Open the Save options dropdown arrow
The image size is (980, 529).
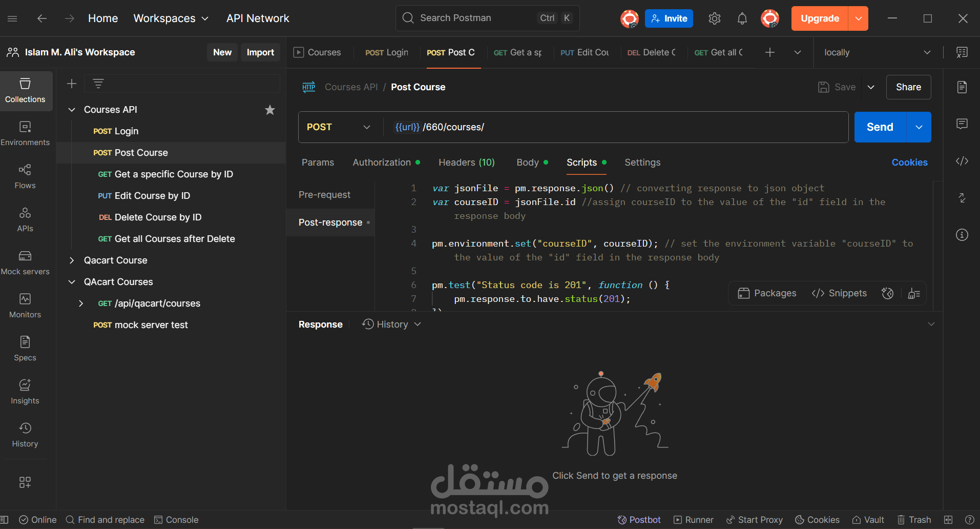[x=871, y=87]
